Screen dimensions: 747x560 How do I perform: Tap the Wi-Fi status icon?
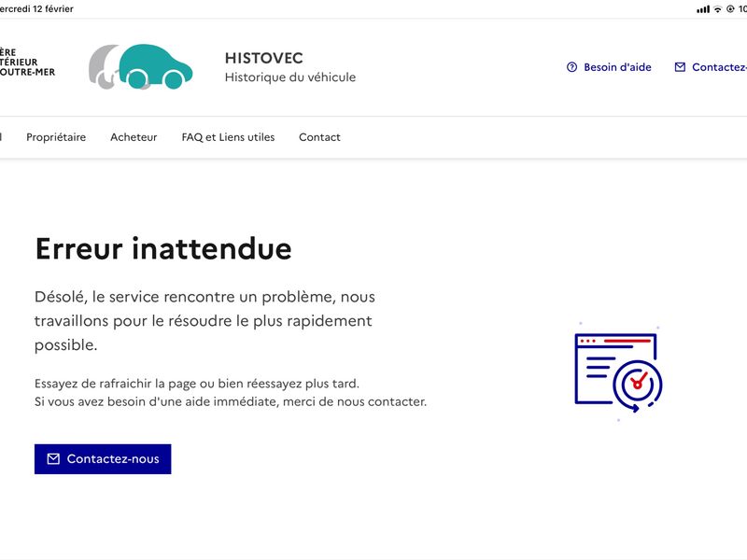tap(717, 9)
